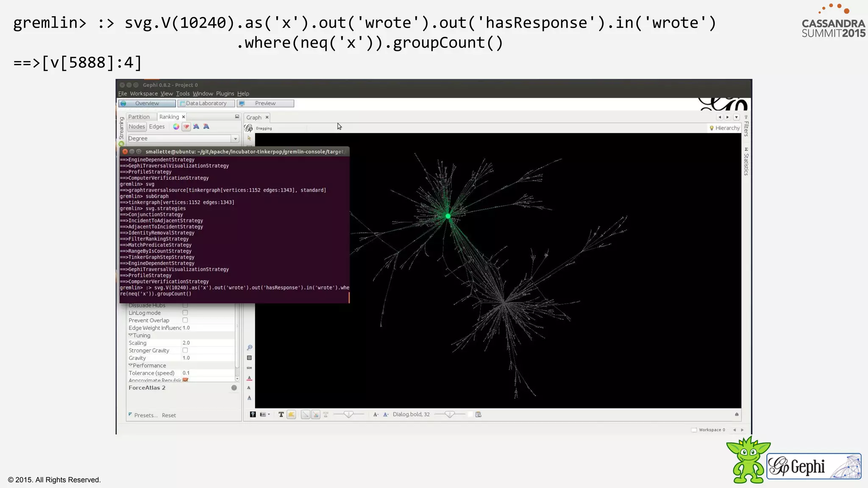Open the tab list dropdown arrow

coord(737,117)
